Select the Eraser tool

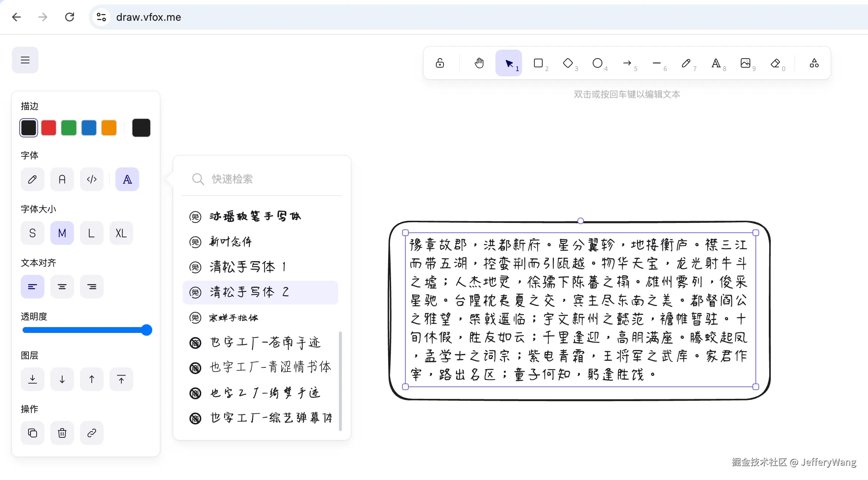(775, 63)
